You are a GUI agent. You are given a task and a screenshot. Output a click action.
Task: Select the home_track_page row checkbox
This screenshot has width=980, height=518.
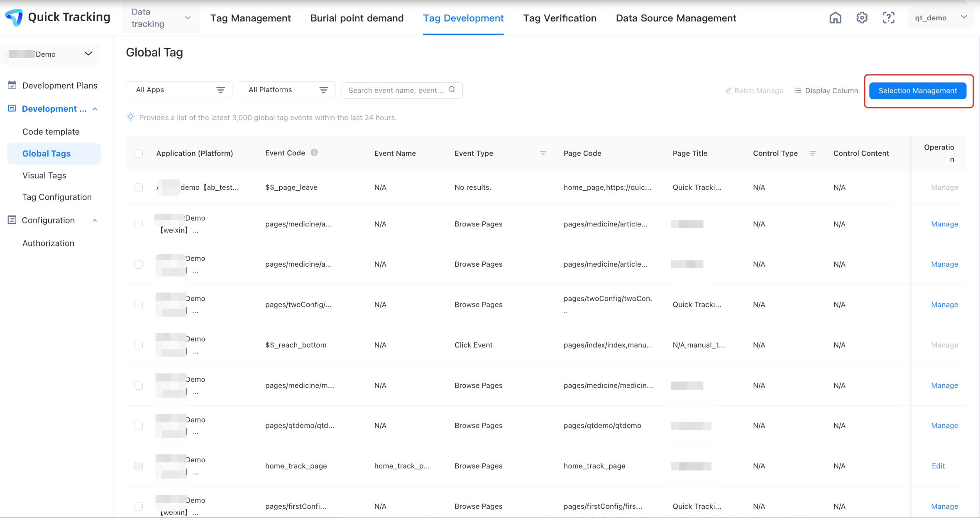point(139,466)
